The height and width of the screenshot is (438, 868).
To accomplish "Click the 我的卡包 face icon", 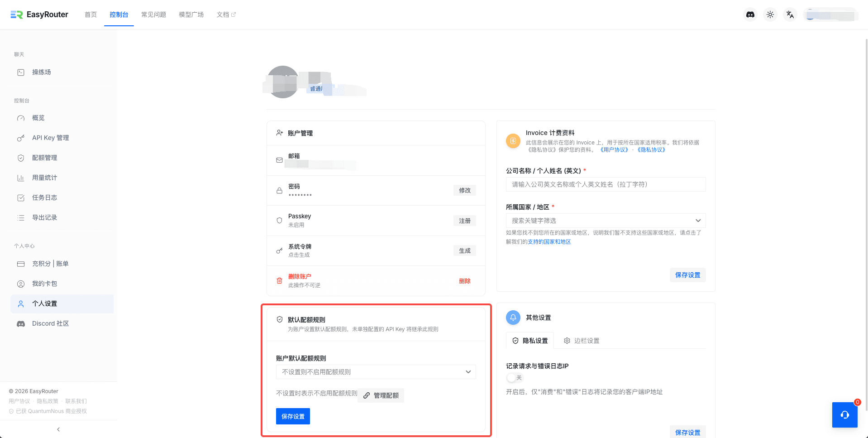I will pyautogui.click(x=21, y=284).
